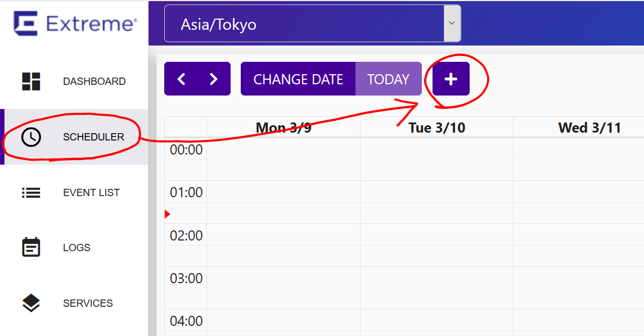Click the Scheduler clock icon
Image resolution: width=644 pixels, height=336 pixels.
31,137
